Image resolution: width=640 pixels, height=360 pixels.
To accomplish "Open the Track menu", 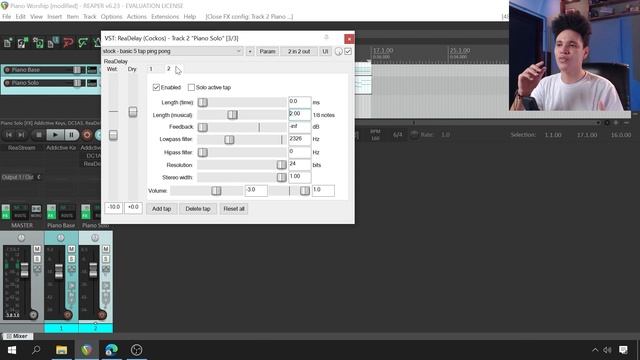I will coord(90,17).
